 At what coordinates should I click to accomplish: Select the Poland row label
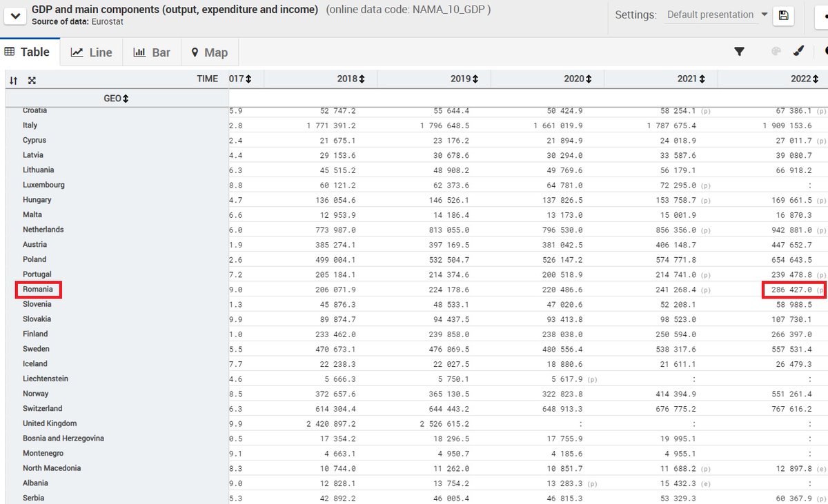[x=34, y=260]
